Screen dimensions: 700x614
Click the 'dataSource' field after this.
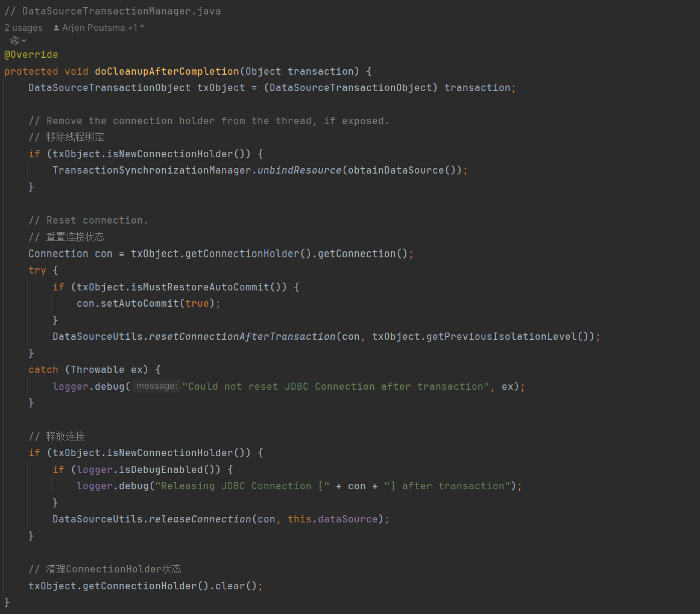click(x=348, y=519)
